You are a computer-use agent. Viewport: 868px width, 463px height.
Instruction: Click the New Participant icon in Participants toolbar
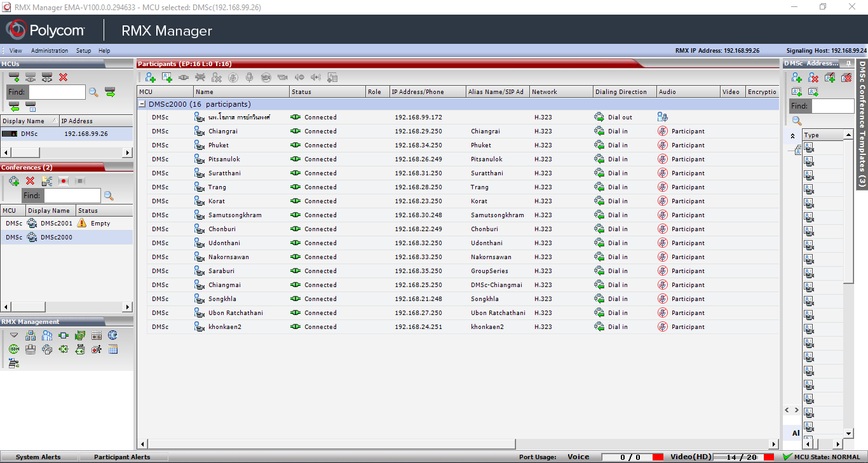click(x=151, y=77)
